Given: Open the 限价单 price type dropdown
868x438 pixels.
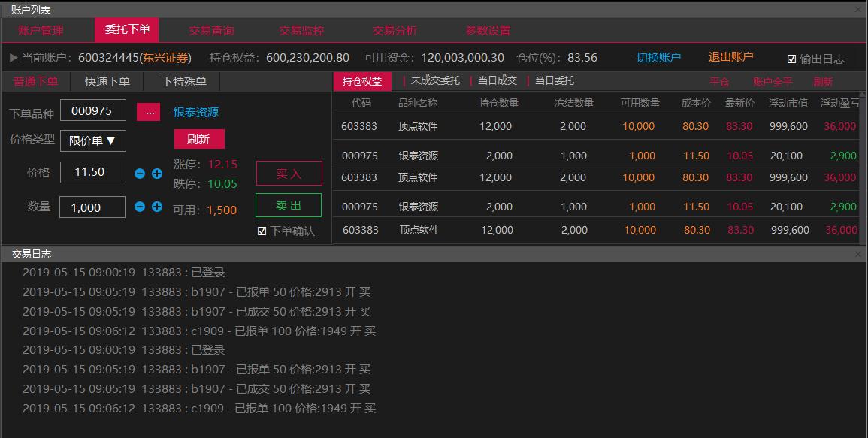Looking at the screenshot, I should click(x=93, y=140).
